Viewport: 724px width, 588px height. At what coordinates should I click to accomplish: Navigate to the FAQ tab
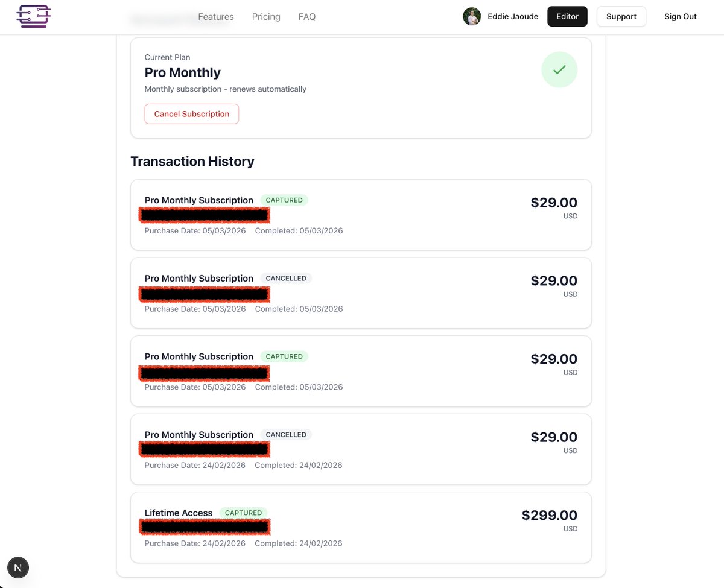306,16
